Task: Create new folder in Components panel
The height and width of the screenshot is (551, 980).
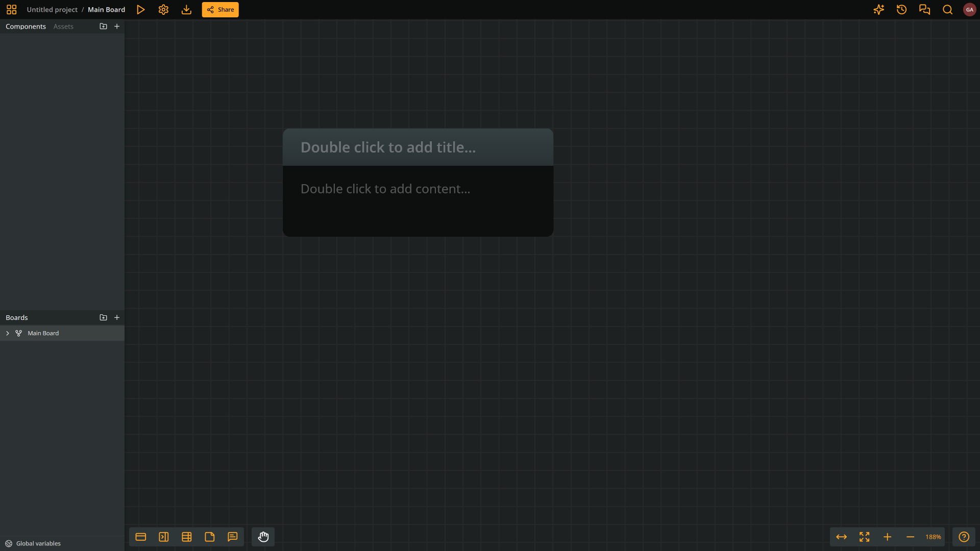Action: click(103, 26)
